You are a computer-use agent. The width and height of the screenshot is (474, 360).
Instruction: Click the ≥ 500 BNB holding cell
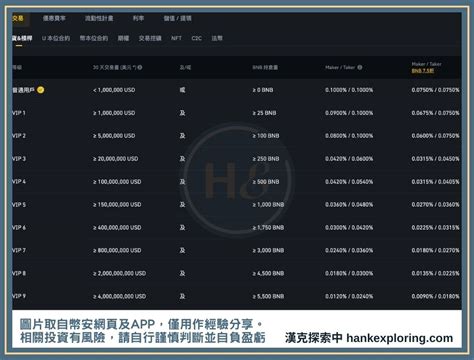pos(266,182)
